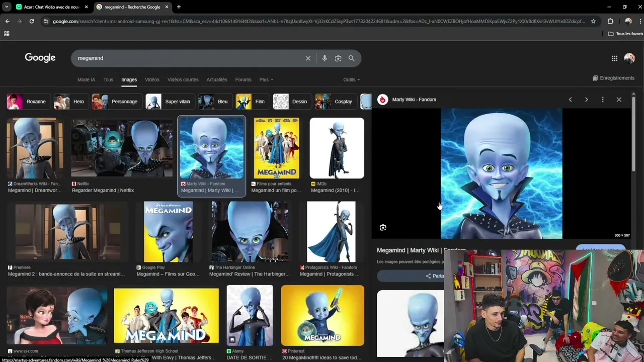Image resolution: width=644 pixels, height=362 pixels.
Task: Open the apps shortcut in bookmarks bar
Action: 7,34
